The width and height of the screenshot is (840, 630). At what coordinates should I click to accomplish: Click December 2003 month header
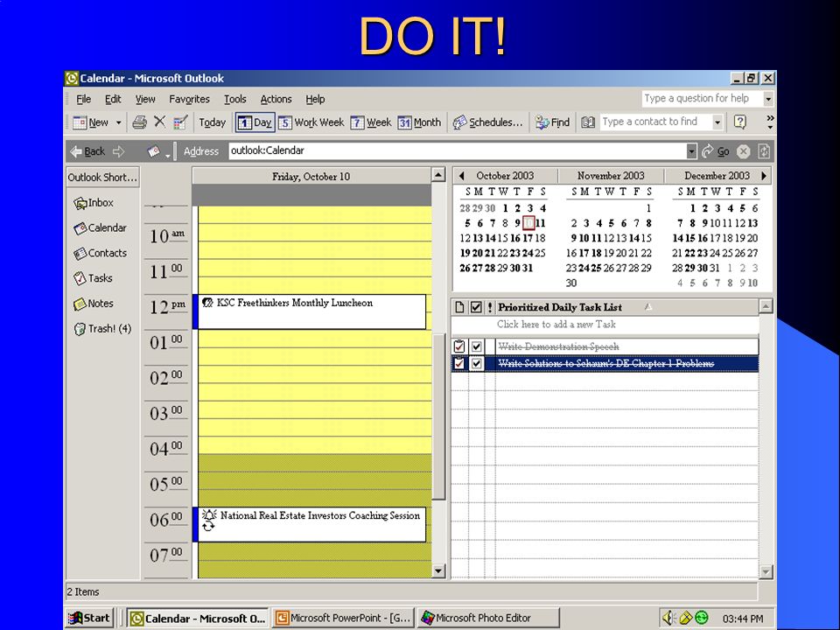point(717,176)
